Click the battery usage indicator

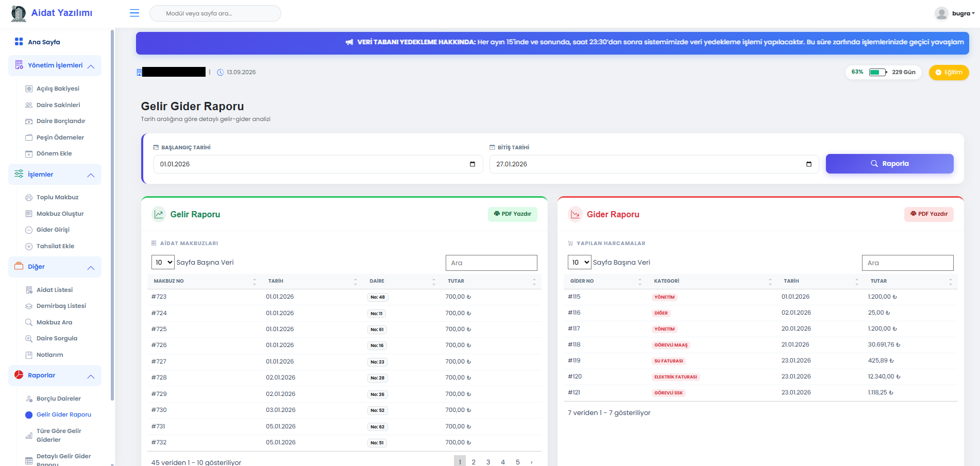point(877,72)
